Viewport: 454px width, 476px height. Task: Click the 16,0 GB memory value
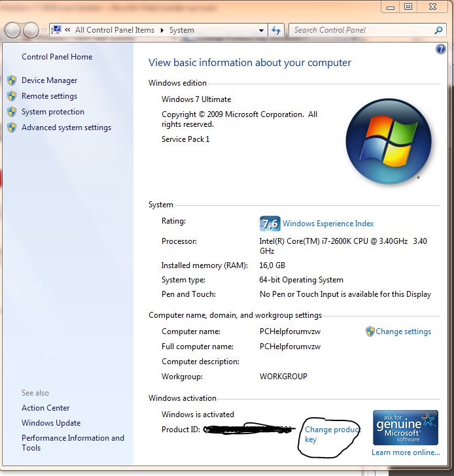[272, 265]
